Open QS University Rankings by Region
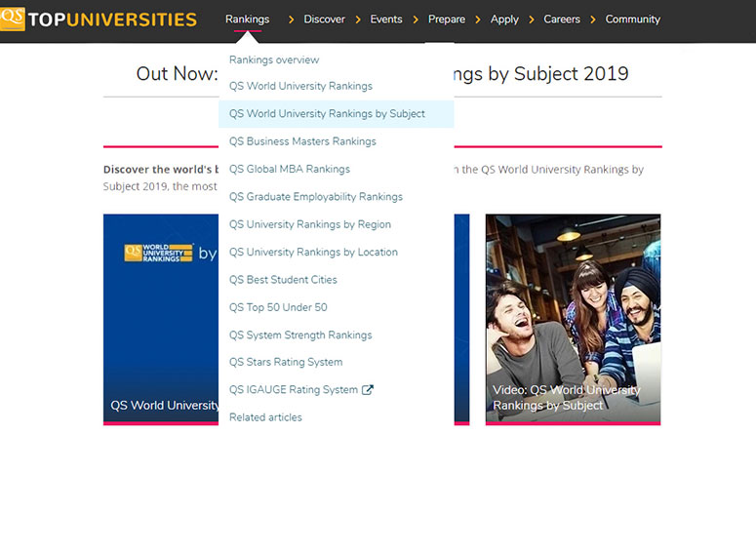Image resolution: width=756 pixels, height=552 pixels. click(x=310, y=224)
